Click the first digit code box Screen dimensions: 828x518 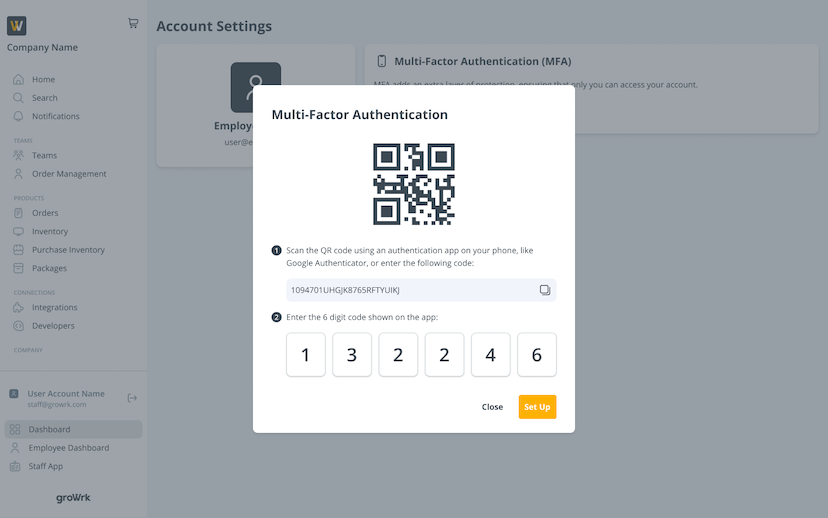pos(306,355)
